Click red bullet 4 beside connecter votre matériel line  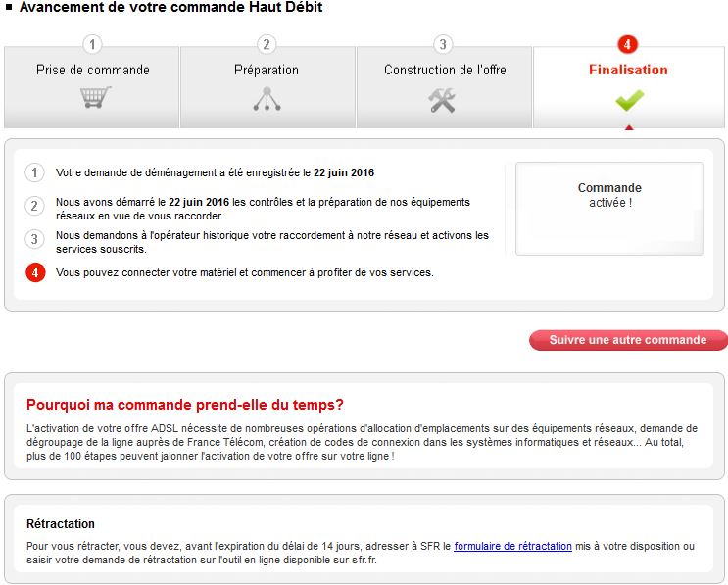click(x=35, y=272)
